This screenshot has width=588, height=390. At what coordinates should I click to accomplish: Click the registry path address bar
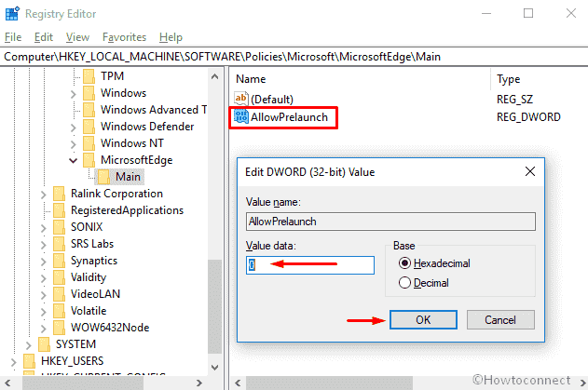[x=294, y=57]
